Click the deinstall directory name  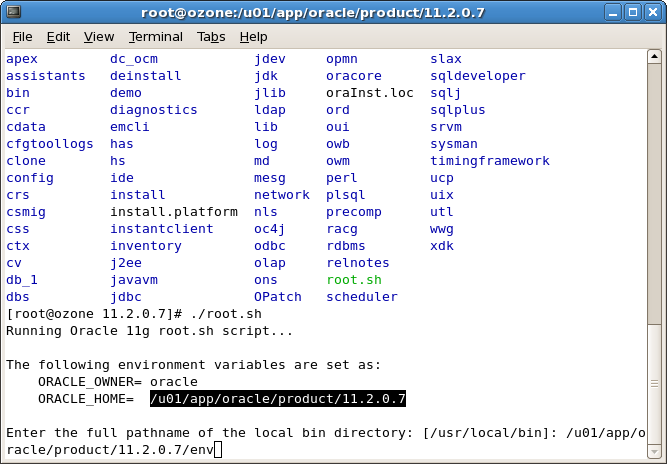click(146, 76)
